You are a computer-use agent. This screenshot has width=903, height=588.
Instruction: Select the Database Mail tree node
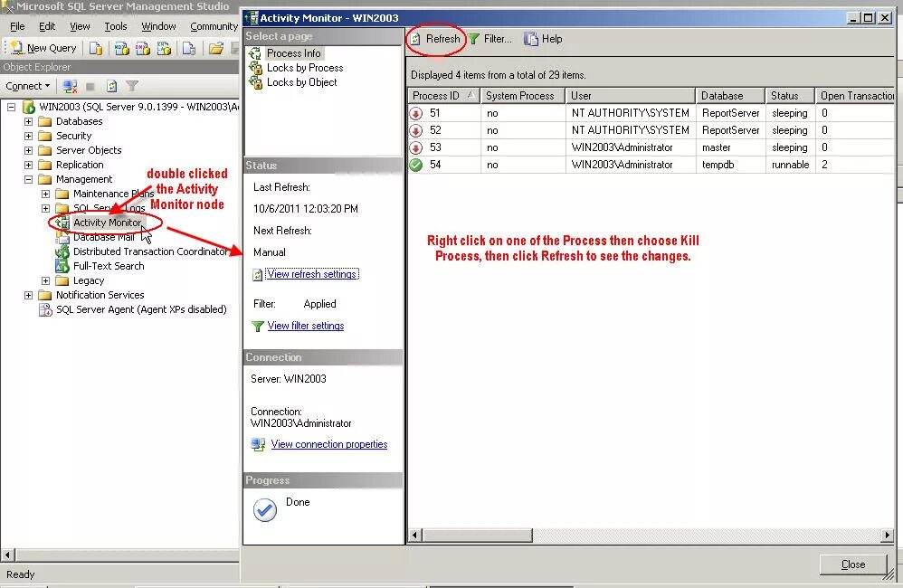[x=104, y=237]
